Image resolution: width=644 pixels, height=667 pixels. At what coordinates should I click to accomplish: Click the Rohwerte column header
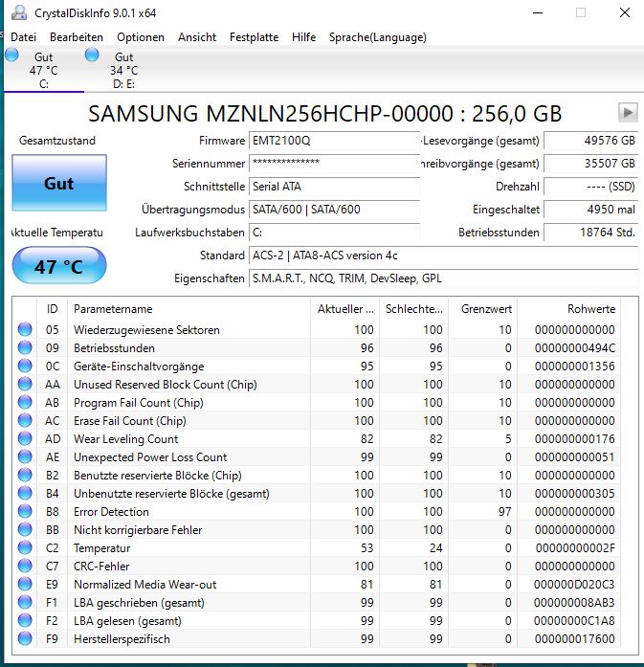568,309
